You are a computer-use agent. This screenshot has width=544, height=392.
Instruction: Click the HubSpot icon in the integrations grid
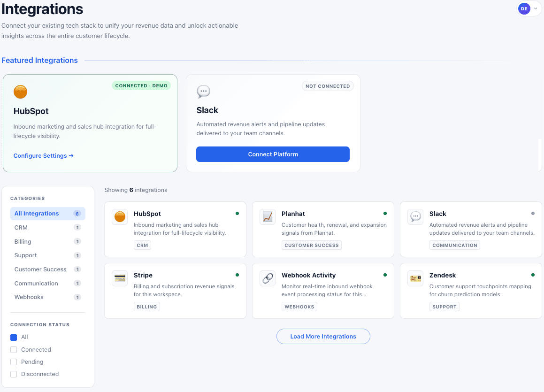point(120,217)
